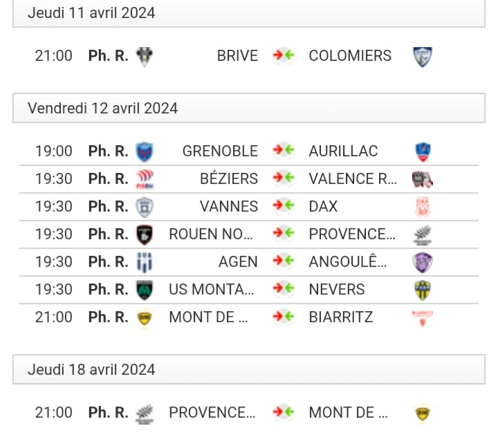Click the Jeudi 11 avril 2024 header
Screen dimensions: 498x448
(249, 13)
